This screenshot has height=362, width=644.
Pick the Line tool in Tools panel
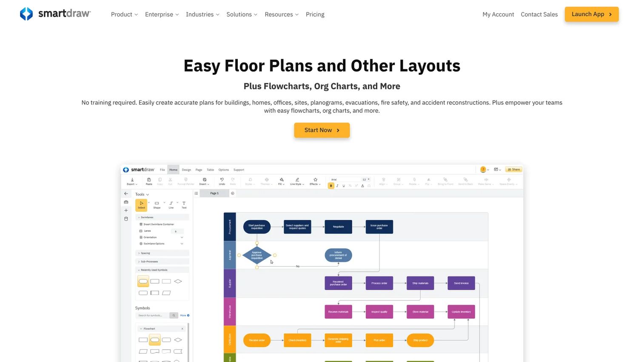tap(171, 205)
